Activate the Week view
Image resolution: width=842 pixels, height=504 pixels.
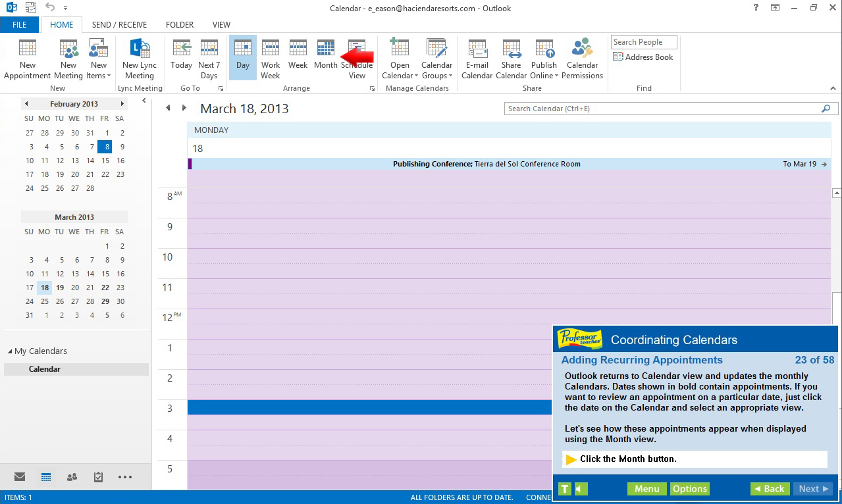click(298, 58)
